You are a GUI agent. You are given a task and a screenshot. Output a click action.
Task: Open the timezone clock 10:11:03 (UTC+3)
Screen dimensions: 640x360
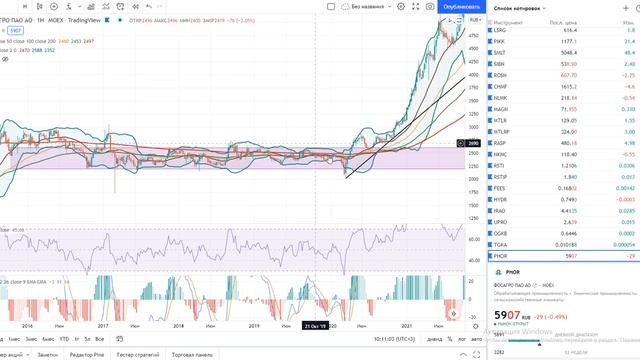(394, 339)
